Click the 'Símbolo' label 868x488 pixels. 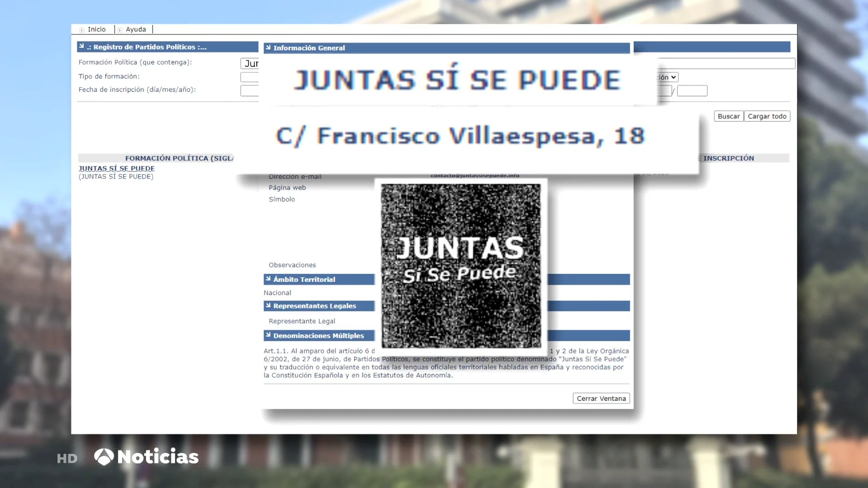coord(282,199)
